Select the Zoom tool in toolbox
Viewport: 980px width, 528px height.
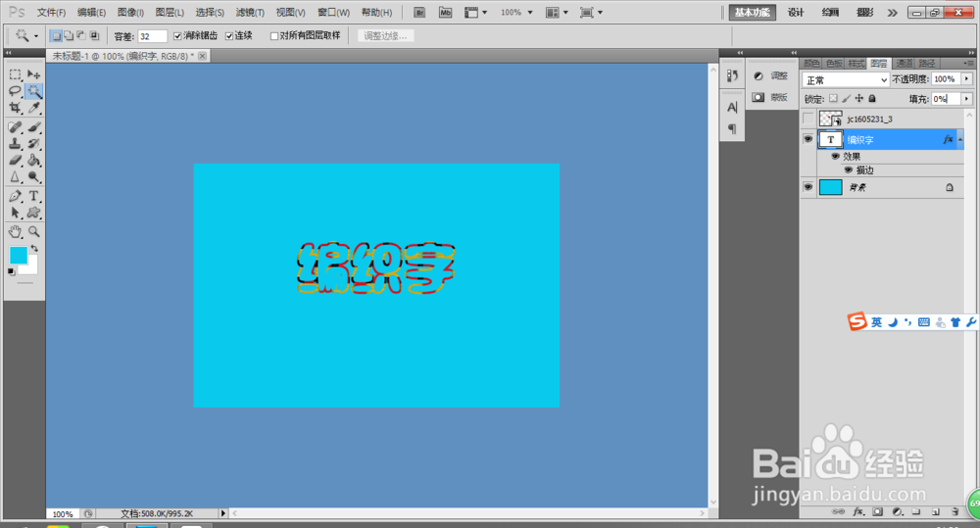pos(33,231)
